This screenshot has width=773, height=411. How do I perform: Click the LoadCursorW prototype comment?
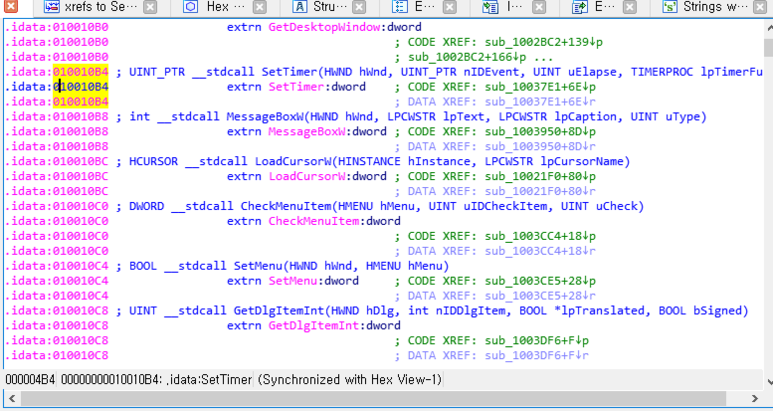click(373, 162)
